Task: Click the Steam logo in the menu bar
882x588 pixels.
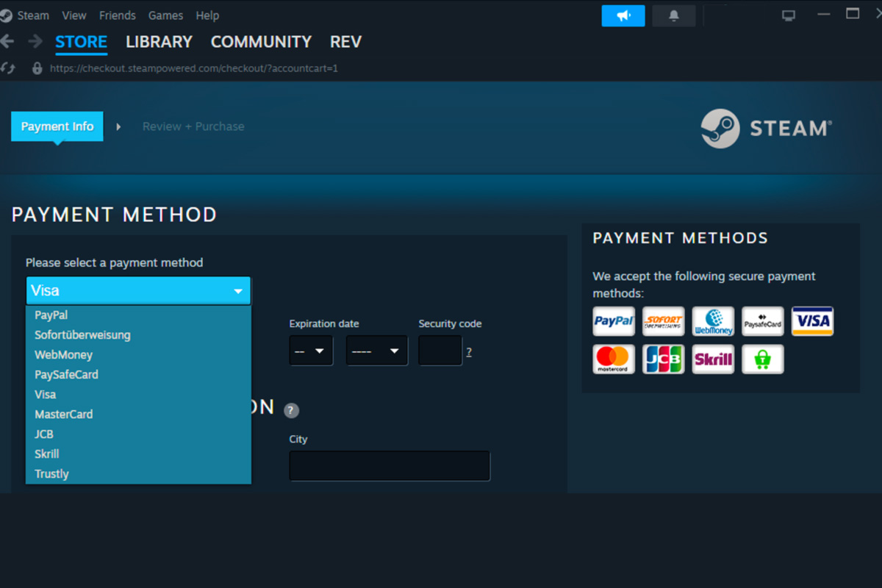Action: tap(6, 15)
